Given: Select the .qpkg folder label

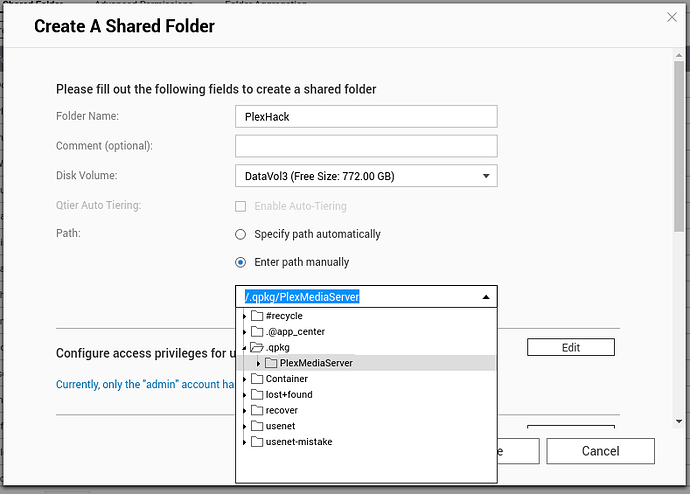Looking at the screenshot, I should click(x=278, y=348).
